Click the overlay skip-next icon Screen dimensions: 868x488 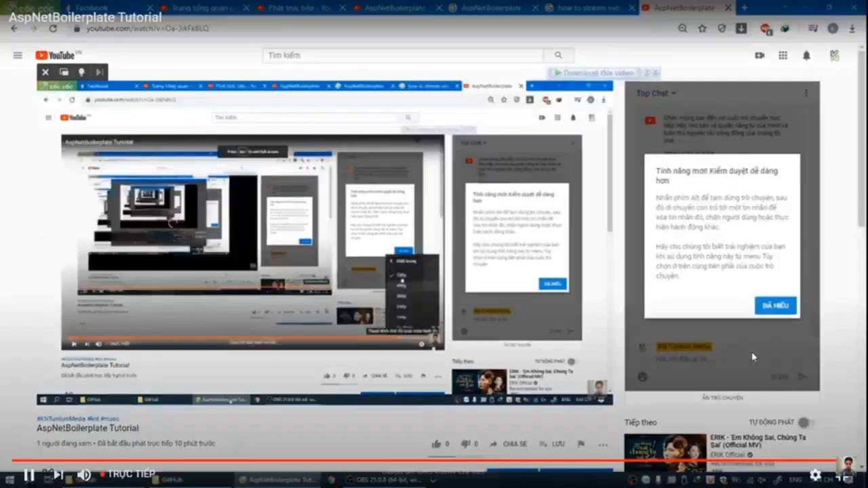point(99,72)
